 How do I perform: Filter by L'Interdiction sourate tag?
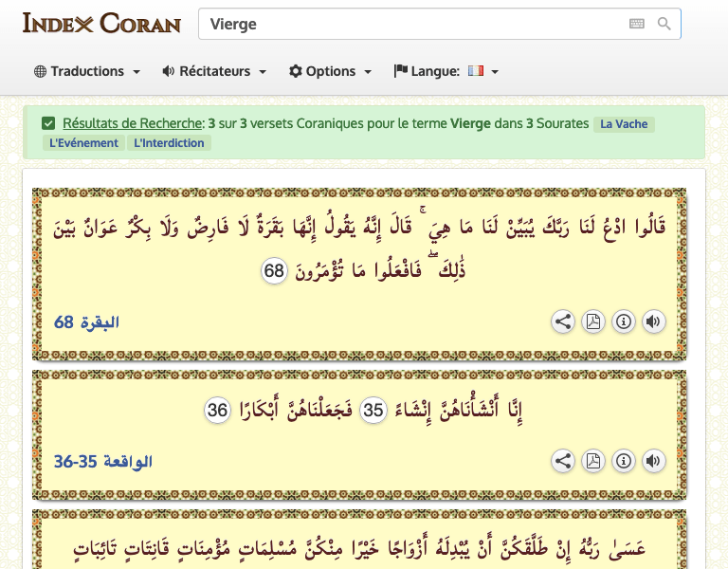[x=169, y=142]
